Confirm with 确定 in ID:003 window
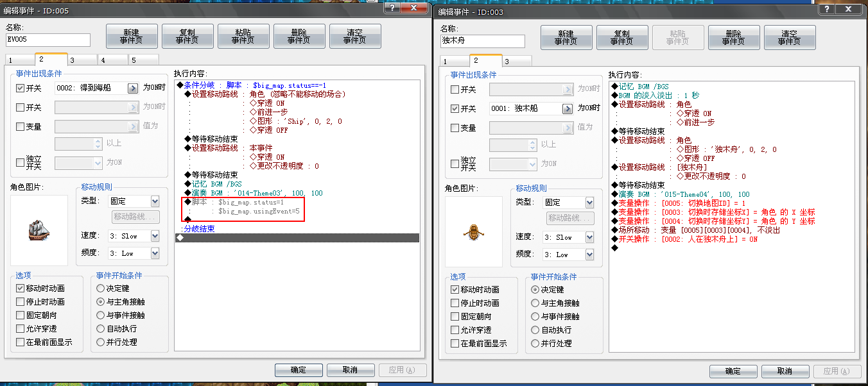 (x=733, y=371)
